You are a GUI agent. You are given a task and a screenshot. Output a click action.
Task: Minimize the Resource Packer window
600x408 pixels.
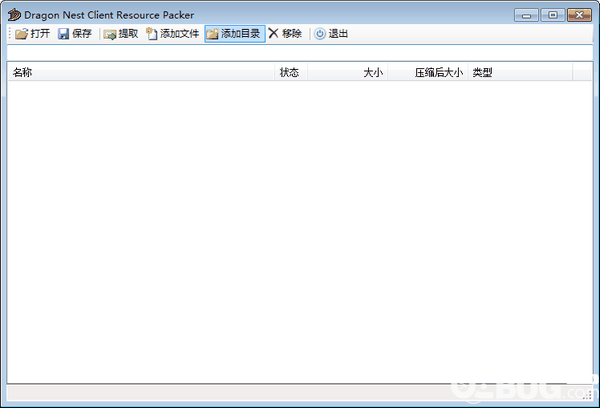527,15
